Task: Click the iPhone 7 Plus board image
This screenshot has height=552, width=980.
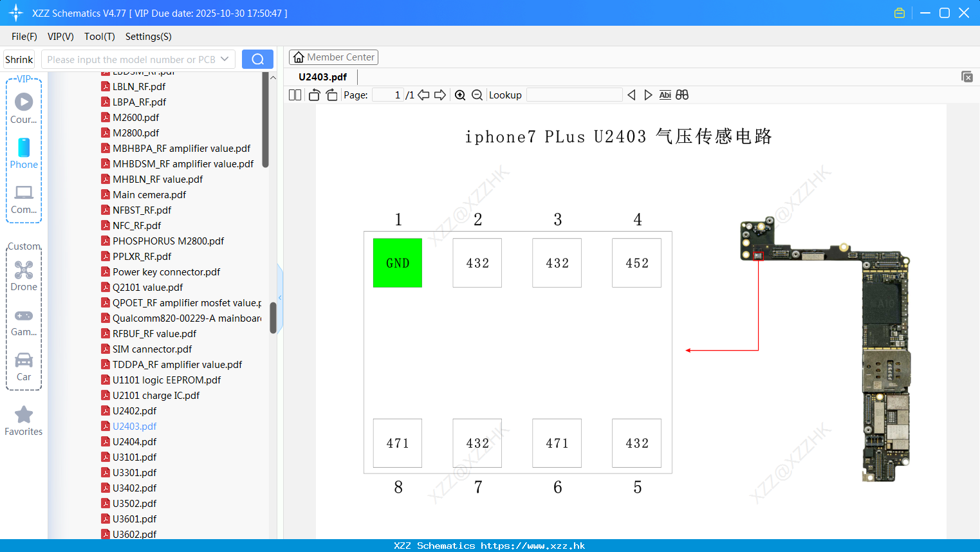Action: pos(826,349)
